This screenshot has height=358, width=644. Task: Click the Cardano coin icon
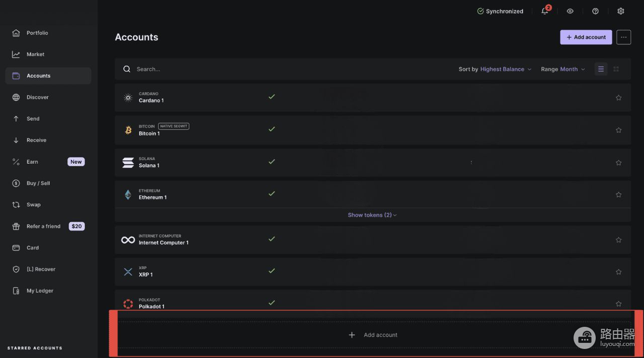(x=128, y=98)
